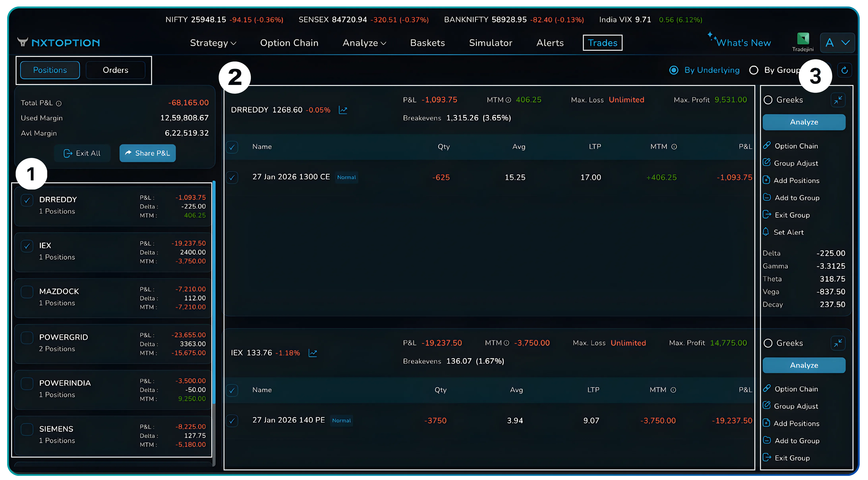Refresh the positions list

[x=845, y=70]
